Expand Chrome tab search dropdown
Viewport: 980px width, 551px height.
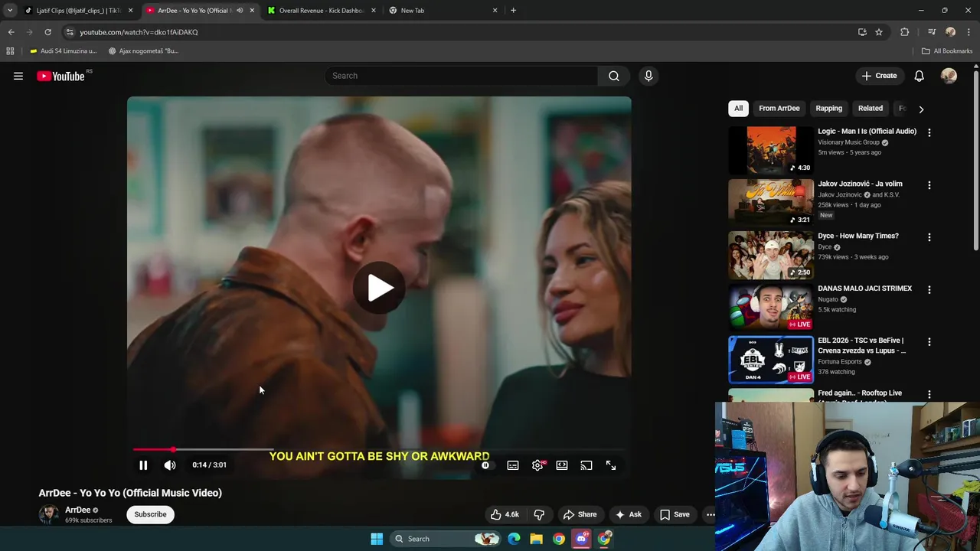(x=10, y=11)
